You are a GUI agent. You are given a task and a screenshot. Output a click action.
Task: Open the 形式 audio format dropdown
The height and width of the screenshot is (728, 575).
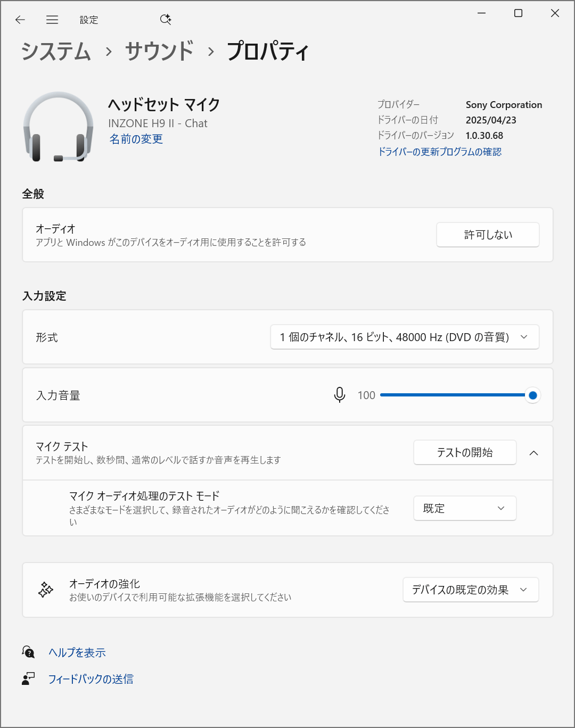pyautogui.click(x=405, y=337)
